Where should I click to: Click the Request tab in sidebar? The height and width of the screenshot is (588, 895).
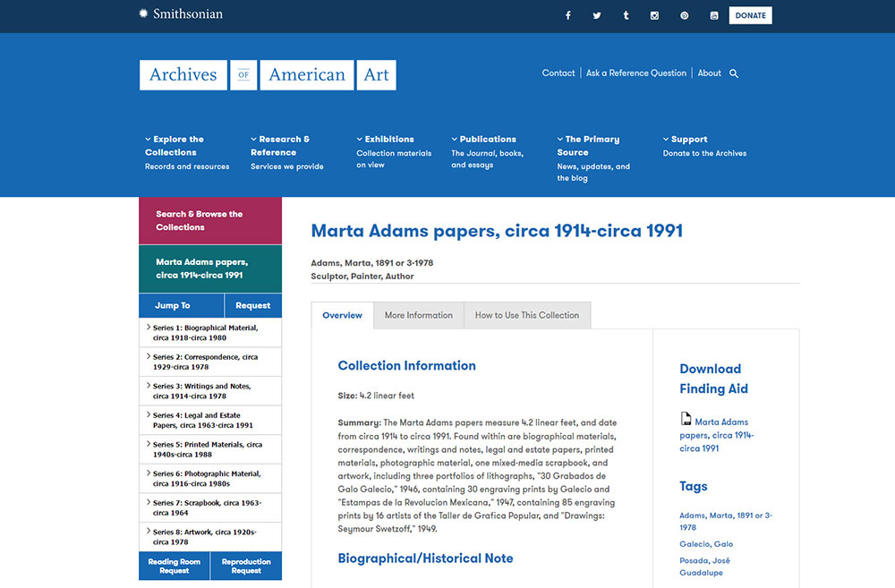pos(253,305)
